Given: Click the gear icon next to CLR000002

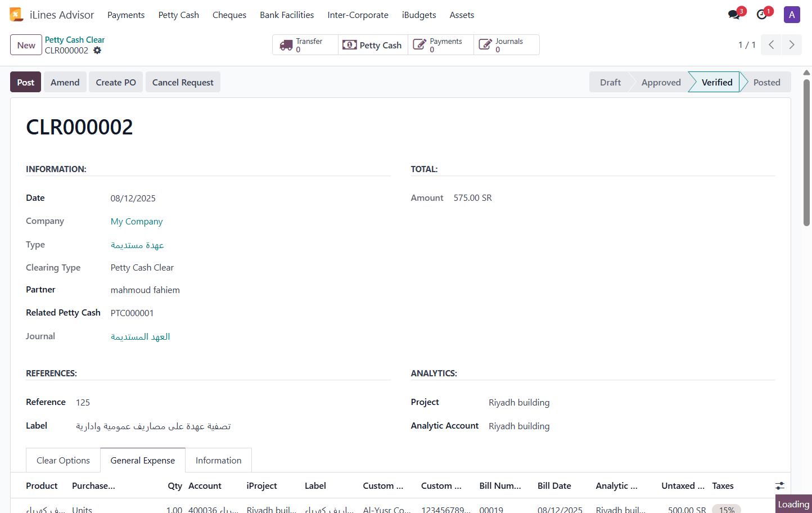Looking at the screenshot, I should tap(97, 51).
